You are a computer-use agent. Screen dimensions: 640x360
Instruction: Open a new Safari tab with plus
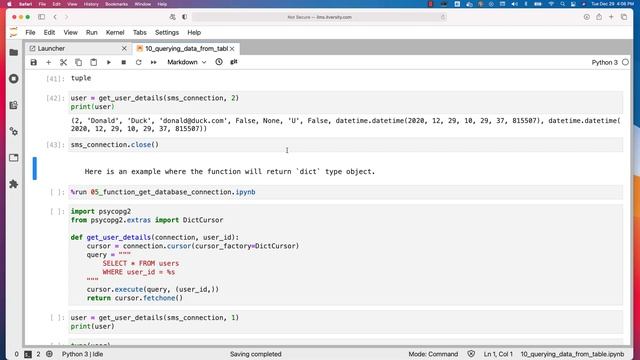coord(611,17)
